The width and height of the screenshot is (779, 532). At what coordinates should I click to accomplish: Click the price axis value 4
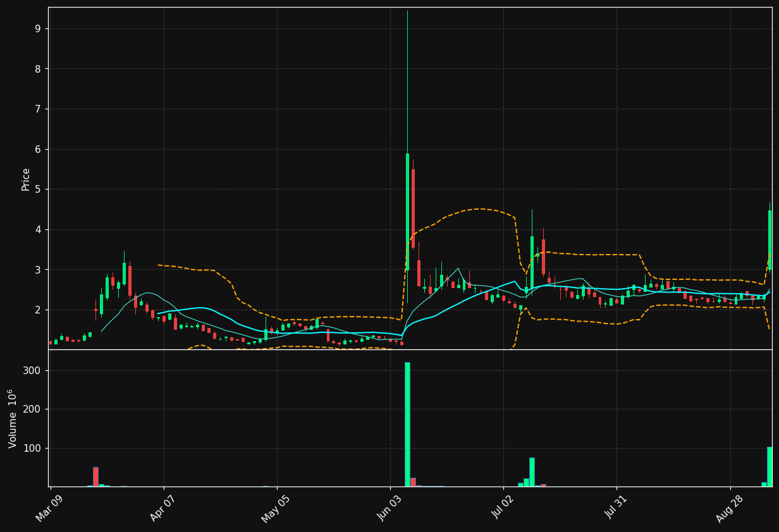coord(38,230)
